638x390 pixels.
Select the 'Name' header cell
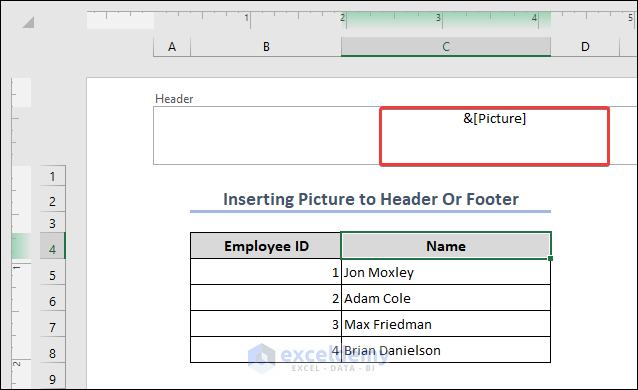pos(446,246)
